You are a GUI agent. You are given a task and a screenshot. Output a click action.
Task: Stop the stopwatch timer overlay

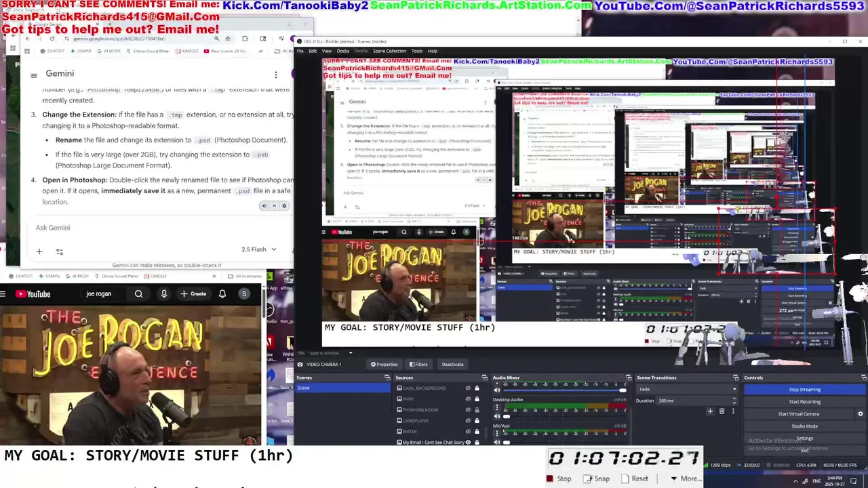click(559, 479)
